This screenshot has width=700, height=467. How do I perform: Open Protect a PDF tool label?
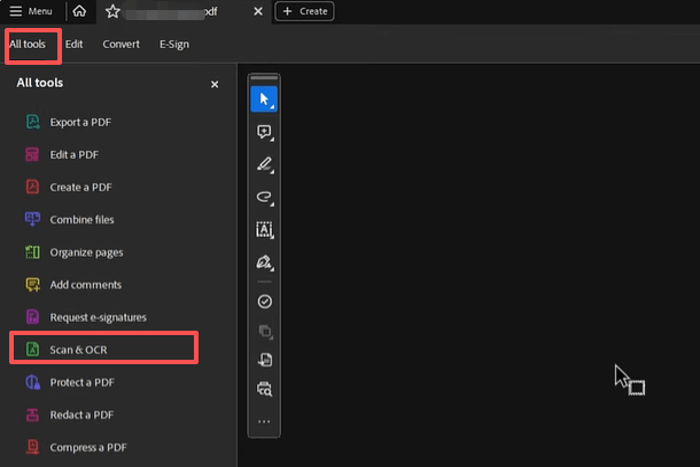pyautogui.click(x=82, y=383)
